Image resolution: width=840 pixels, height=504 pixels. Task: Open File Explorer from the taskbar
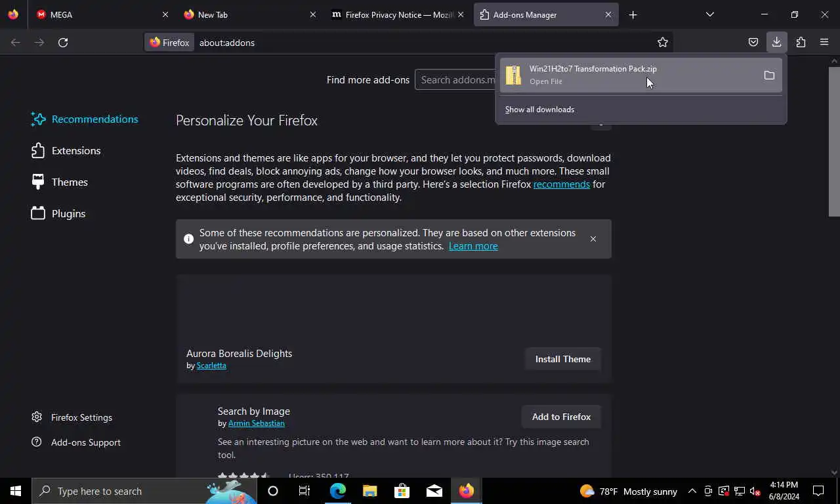click(x=370, y=491)
